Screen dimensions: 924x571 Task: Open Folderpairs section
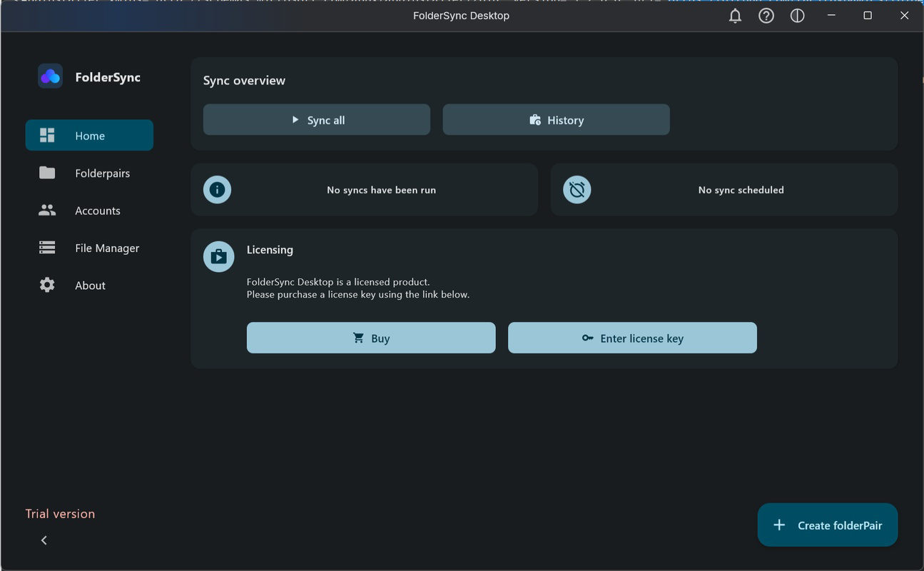click(x=89, y=173)
